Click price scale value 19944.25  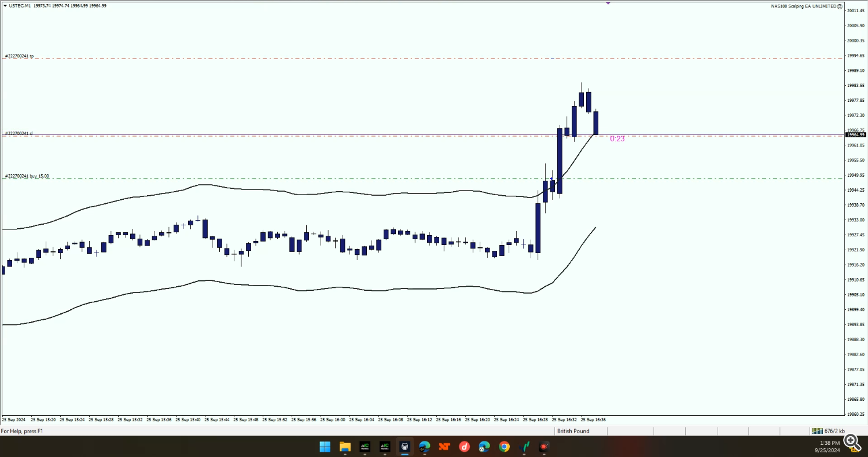(856, 190)
